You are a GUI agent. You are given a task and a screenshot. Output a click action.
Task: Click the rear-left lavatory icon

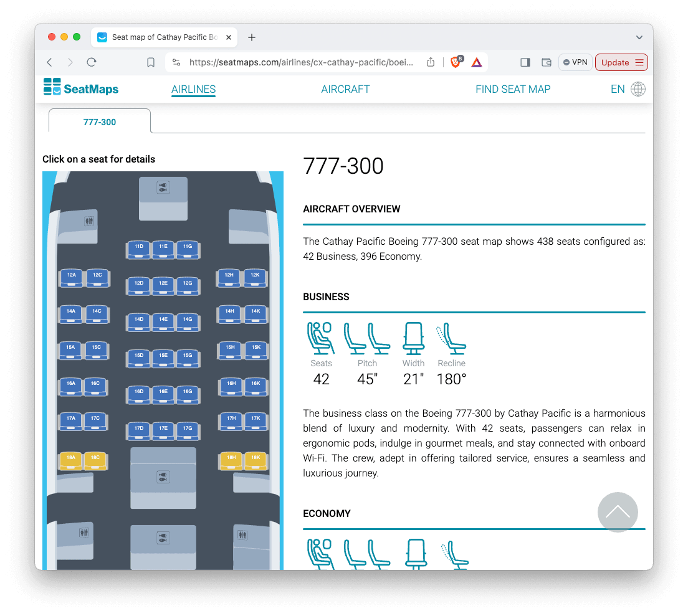[x=84, y=533]
